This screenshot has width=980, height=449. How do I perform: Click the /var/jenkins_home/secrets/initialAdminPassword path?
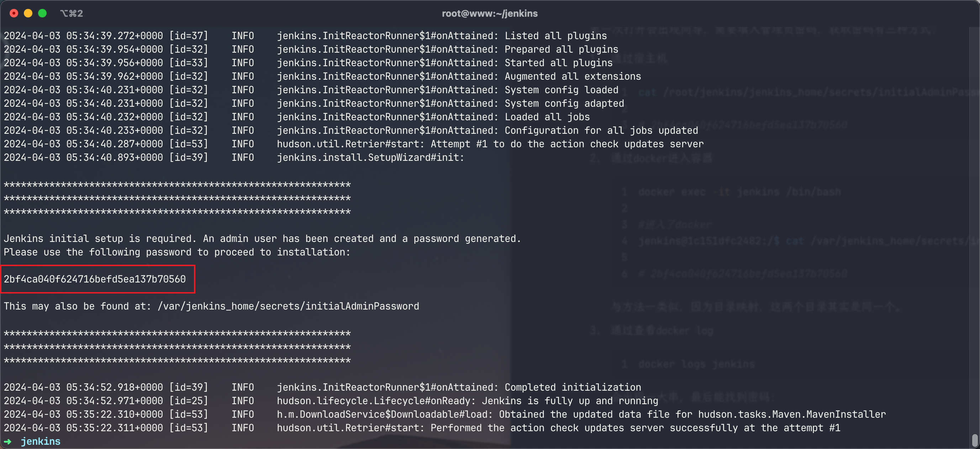coord(288,306)
